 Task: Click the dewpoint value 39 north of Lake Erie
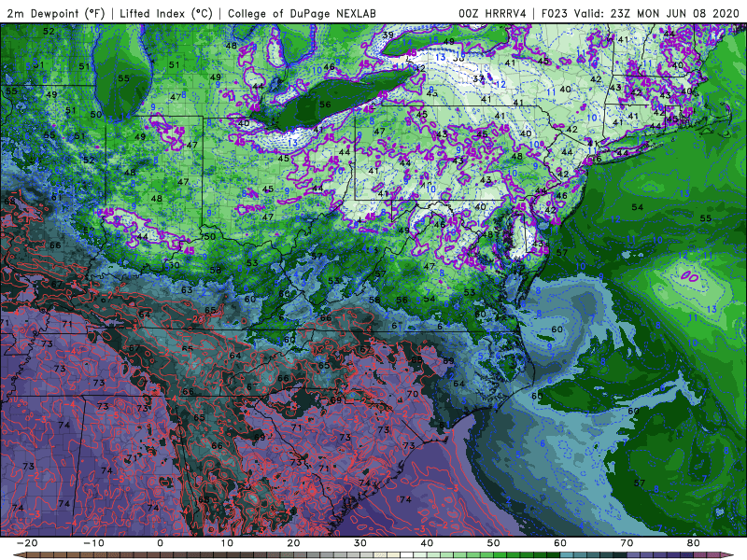[x=388, y=35]
